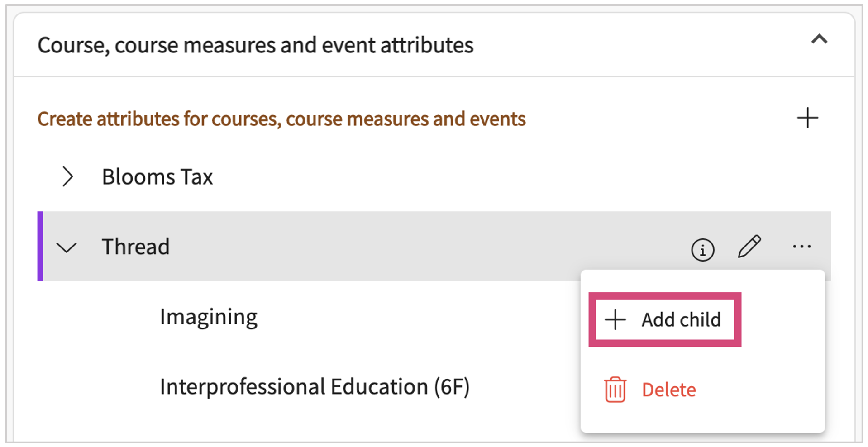Open the three-dot more options for Thread
868x447 pixels.
point(801,247)
